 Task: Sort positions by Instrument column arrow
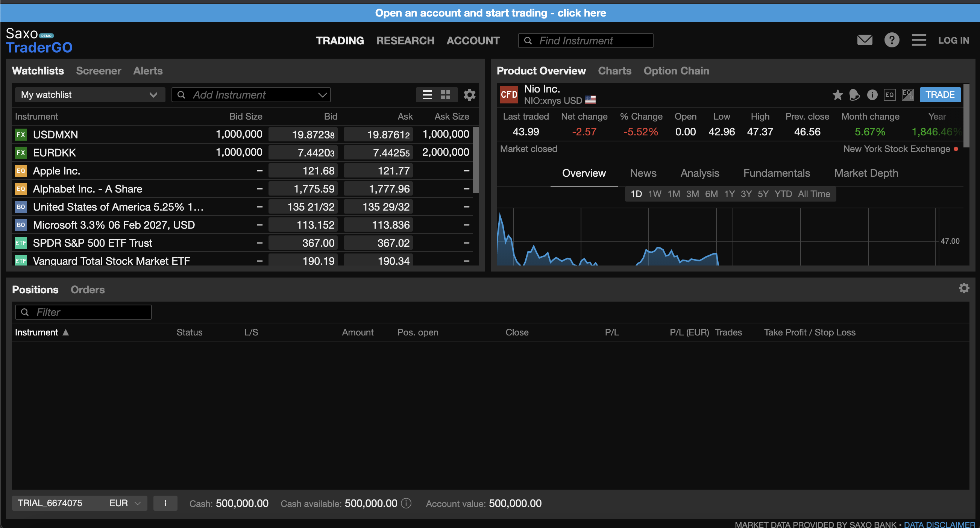coord(65,332)
